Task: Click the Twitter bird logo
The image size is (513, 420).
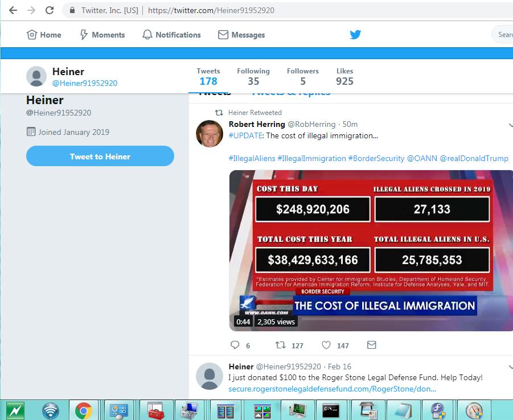Action: click(x=355, y=35)
